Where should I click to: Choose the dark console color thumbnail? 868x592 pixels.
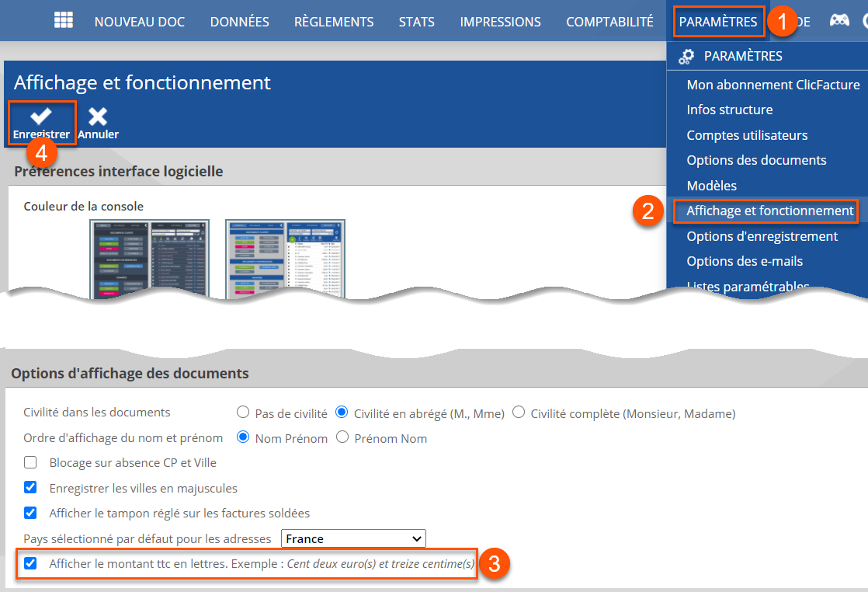coord(150,259)
